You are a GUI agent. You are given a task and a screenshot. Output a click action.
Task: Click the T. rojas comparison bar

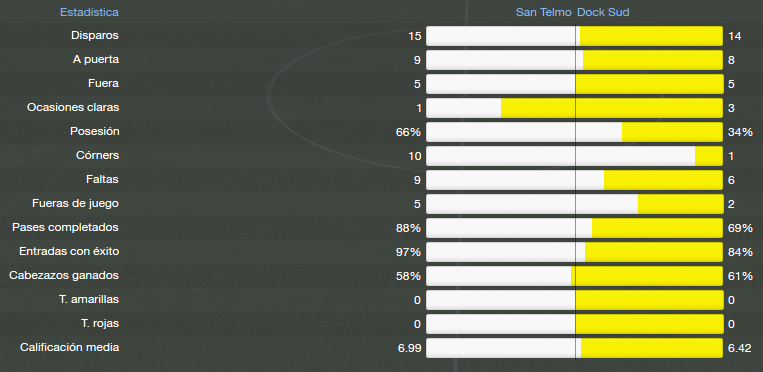pos(575,324)
